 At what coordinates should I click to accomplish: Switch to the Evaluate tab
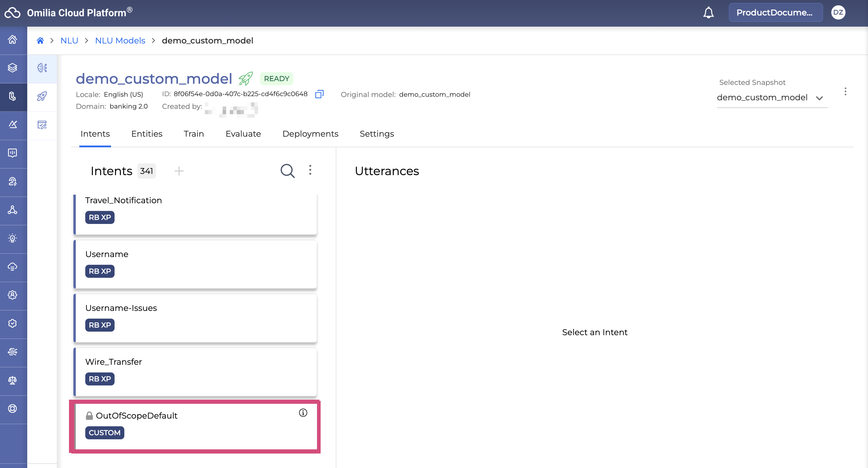point(243,134)
